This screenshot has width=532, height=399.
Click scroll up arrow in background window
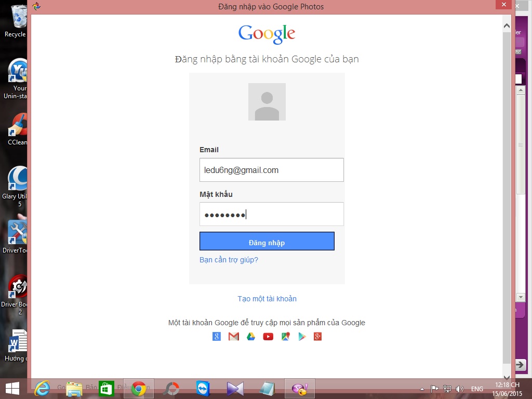pyautogui.click(x=521, y=90)
